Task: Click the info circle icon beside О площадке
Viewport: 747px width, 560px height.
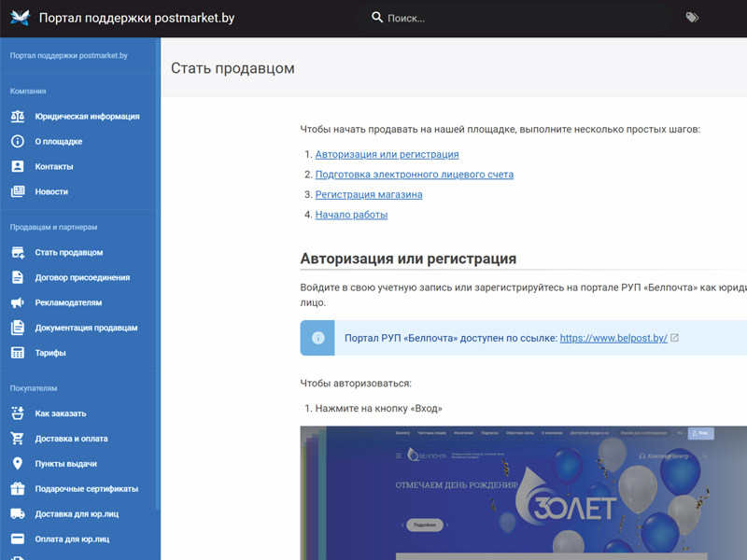Action: pos(17,142)
